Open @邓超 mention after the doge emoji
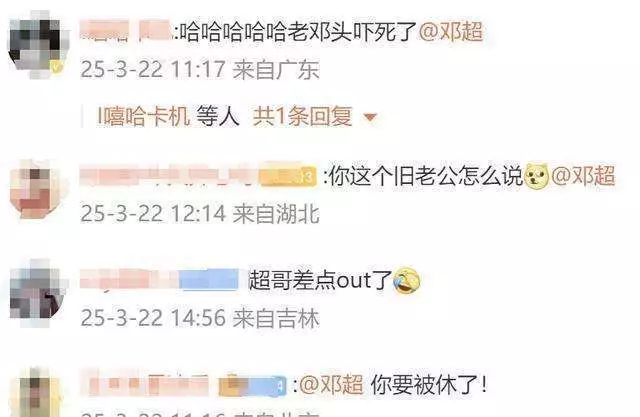 click(x=583, y=175)
